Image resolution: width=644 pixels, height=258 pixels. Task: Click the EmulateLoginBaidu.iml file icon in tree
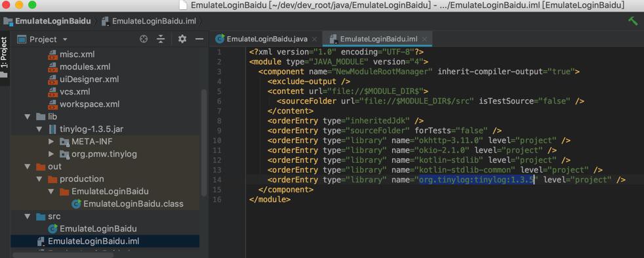pos(41,241)
